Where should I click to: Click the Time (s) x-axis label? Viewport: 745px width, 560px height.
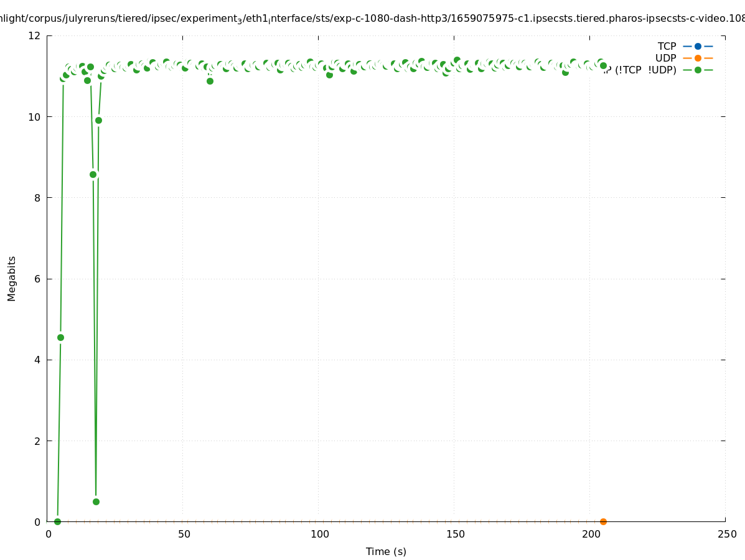(386, 551)
